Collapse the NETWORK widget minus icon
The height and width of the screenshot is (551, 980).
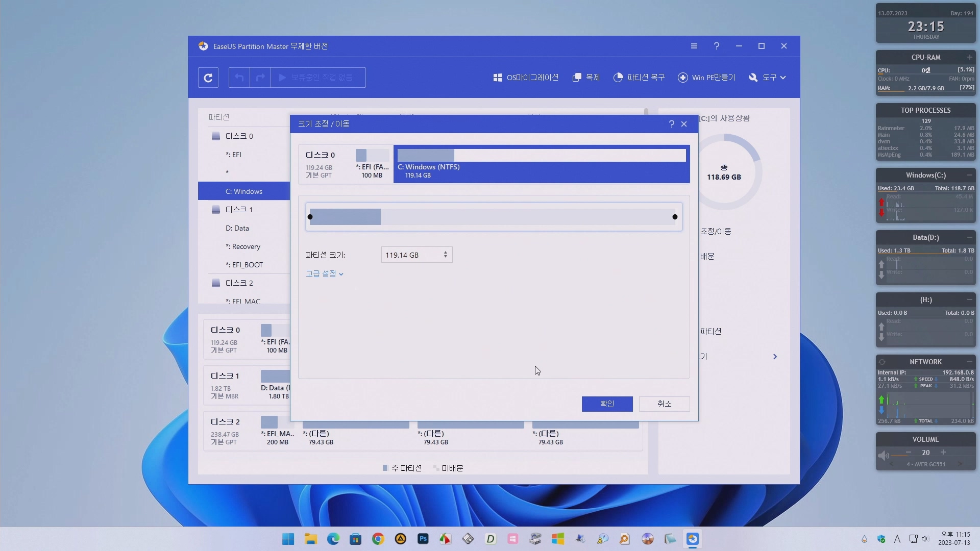(x=969, y=362)
